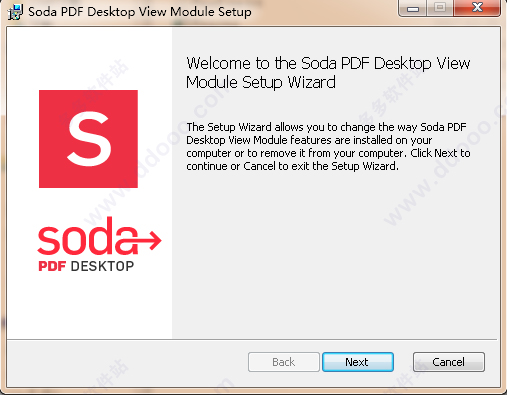Click the disabled Back button
This screenshot has width=507, height=395.
[x=284, y=362]
